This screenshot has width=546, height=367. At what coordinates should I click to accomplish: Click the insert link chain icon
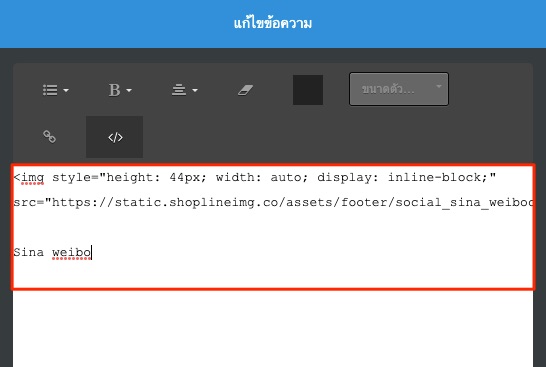(x=49, y=136)
